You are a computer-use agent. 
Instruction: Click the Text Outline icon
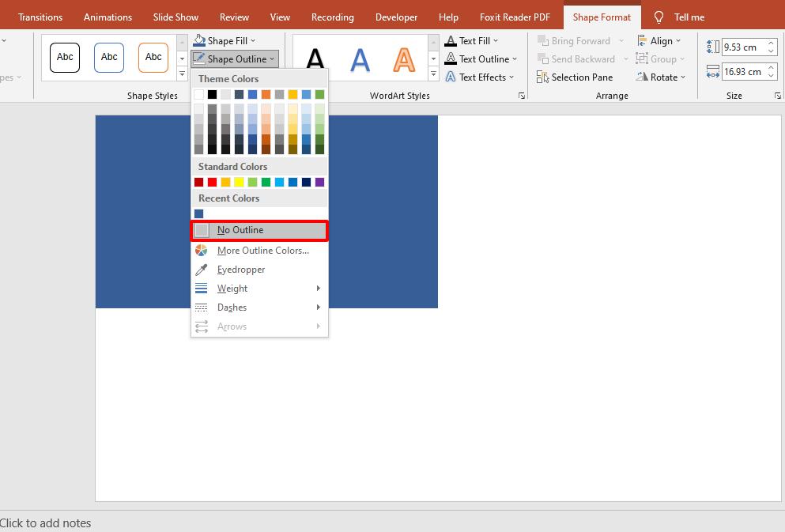tap(451, 58)
